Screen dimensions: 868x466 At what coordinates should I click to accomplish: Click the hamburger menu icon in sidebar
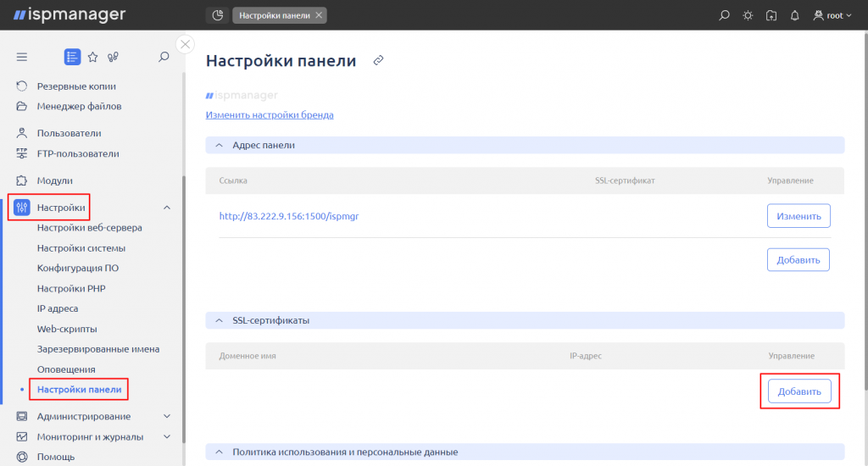21,57
